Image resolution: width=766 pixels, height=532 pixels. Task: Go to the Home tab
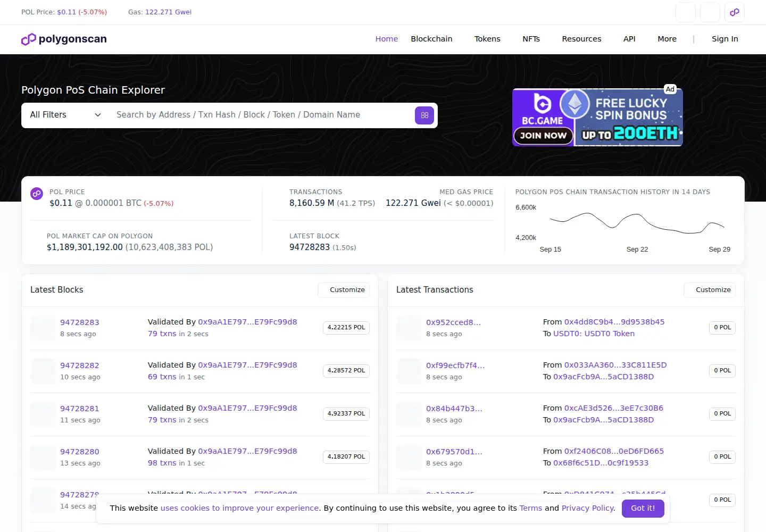pyautogui.click(x=387, y=39)
